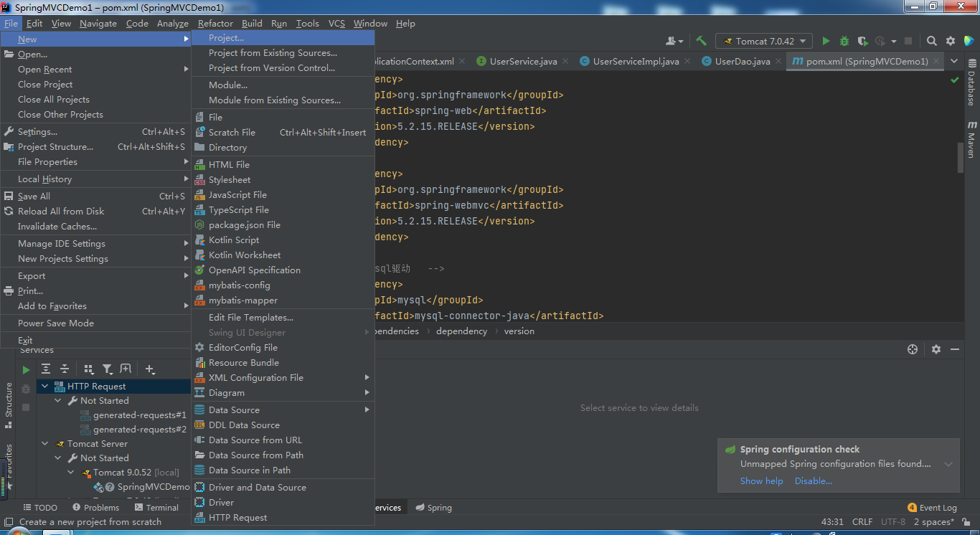Open the Problems tool window

pyautogui.click(x=95, y=507)
